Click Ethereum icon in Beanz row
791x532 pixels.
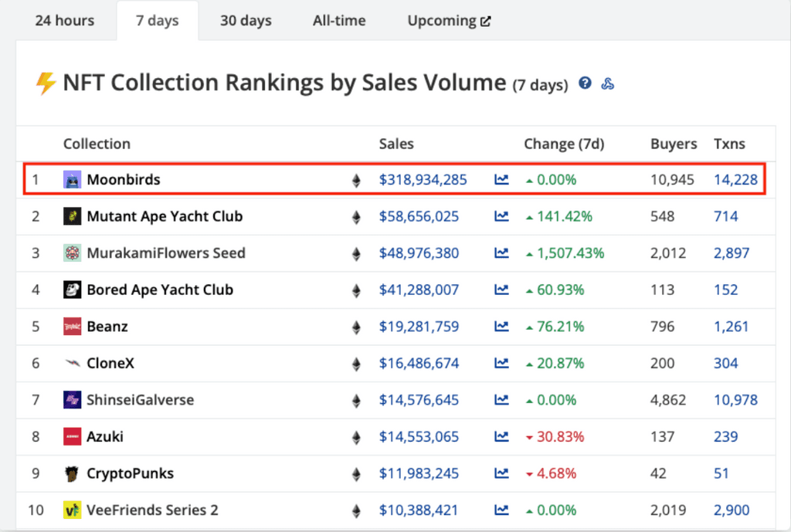[356, 328]
